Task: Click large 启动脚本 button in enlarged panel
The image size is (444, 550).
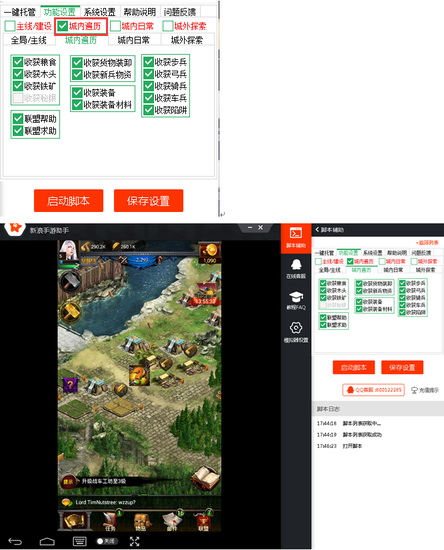Action: (x=68, y=201)
